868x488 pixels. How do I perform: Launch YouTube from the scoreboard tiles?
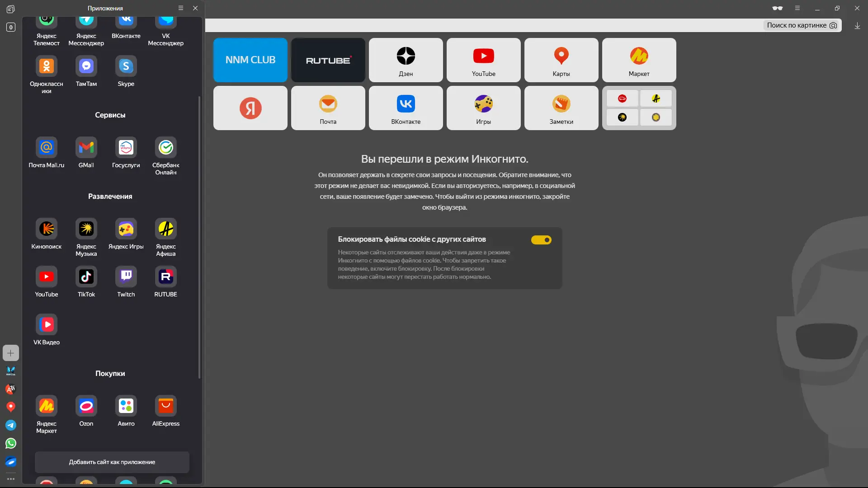(x=483, y=60)
